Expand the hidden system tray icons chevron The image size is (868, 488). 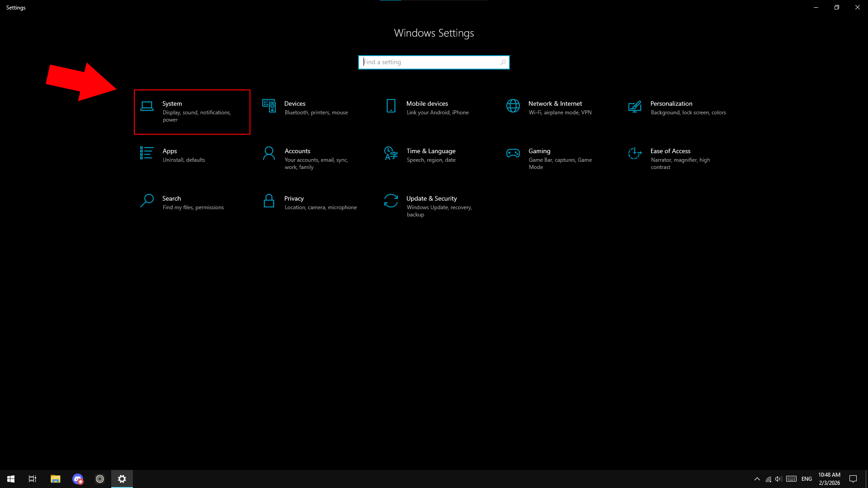(757, 479)
